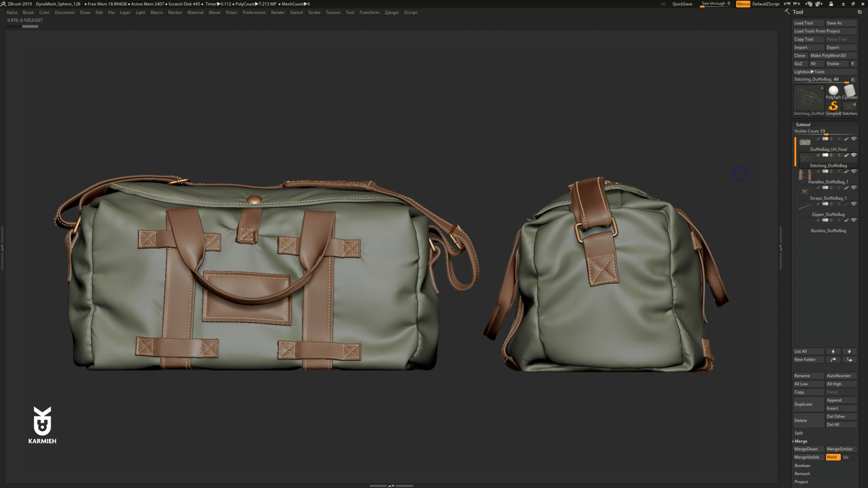
Task: Collapse the Merge section
Action: coord(800,441)
